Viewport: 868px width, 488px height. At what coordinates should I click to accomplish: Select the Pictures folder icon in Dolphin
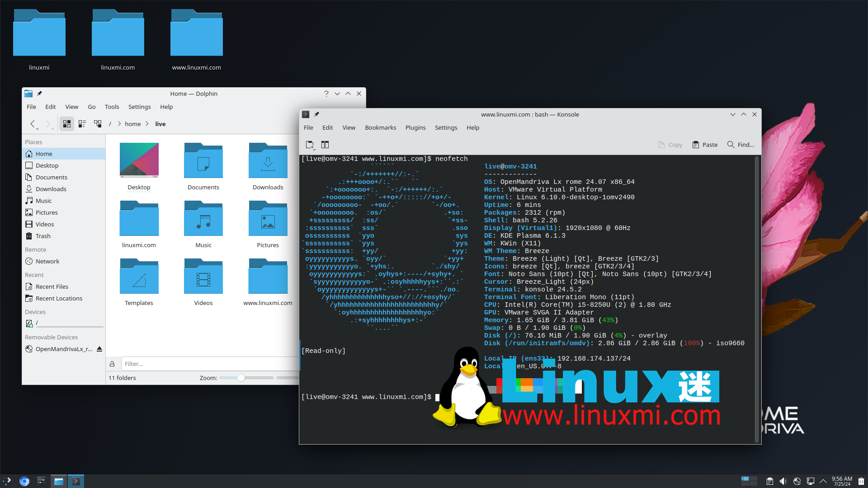click(x=268, y=224)
